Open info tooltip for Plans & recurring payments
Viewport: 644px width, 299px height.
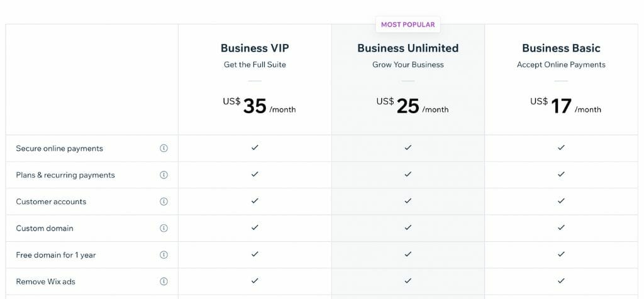164,175
